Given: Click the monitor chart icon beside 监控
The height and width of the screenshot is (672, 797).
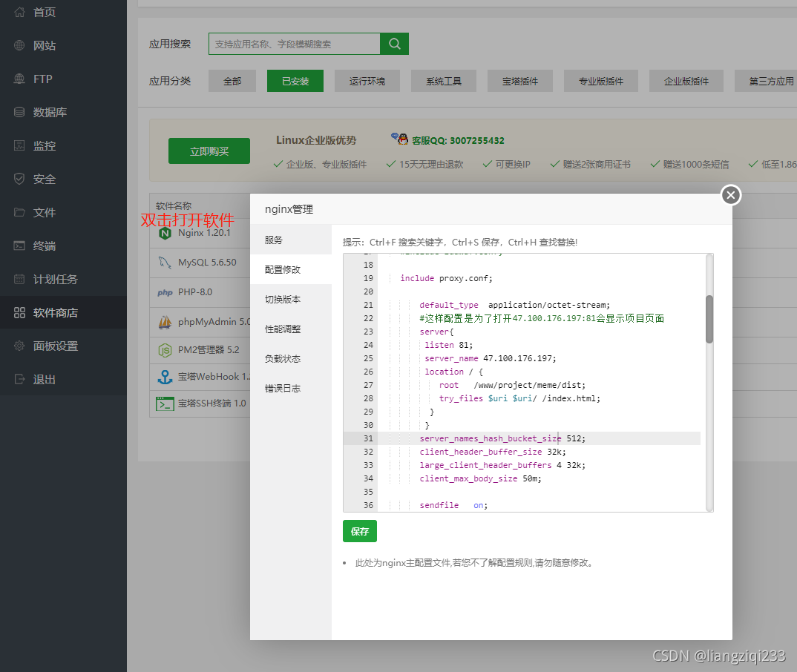Looking at the screenshot, I should [19, 146].
